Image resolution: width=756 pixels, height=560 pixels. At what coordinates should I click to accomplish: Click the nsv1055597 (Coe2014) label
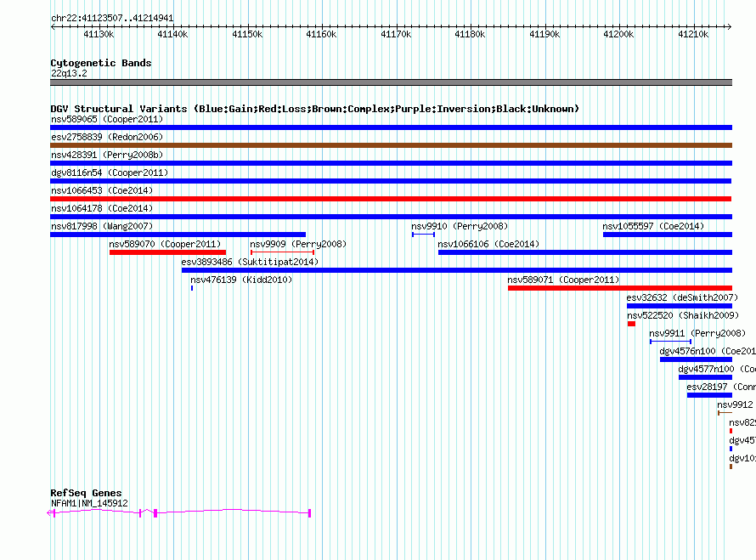[653, 226]
